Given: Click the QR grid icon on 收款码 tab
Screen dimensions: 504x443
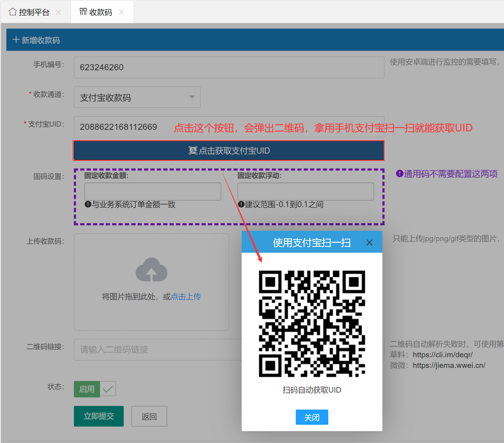Looking at the screenshot, I should point(83,12).
